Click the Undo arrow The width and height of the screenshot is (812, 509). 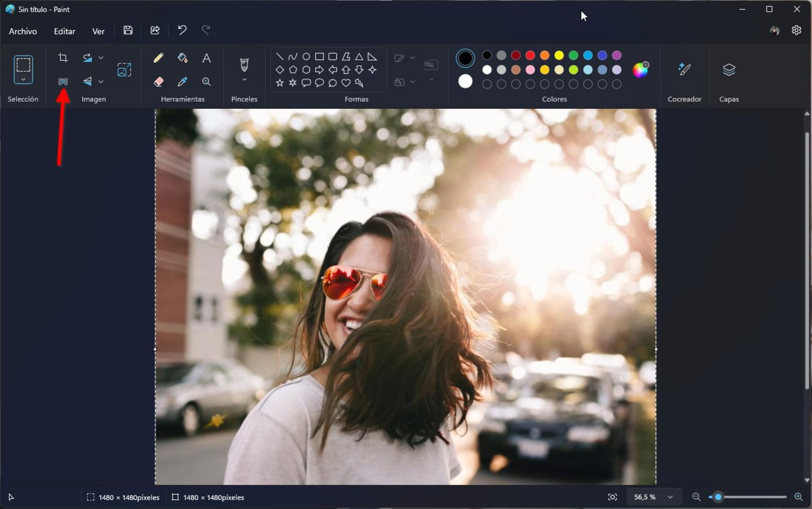[182, 30]
